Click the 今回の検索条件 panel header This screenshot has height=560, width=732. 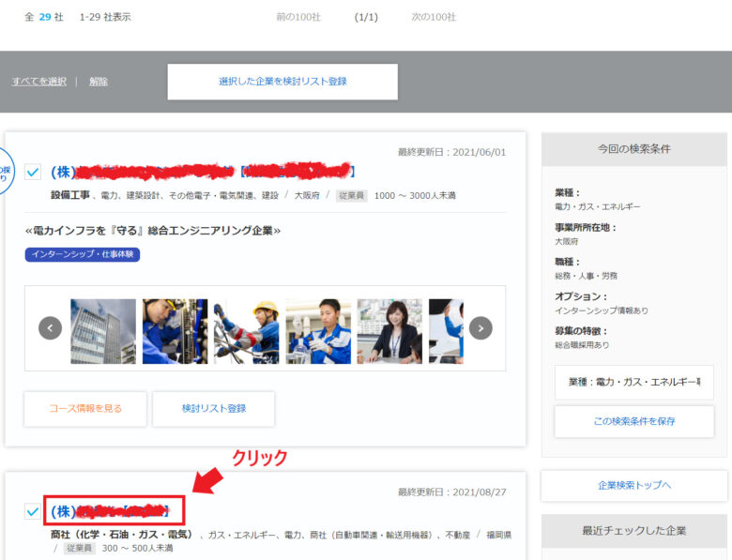[634, 149]
